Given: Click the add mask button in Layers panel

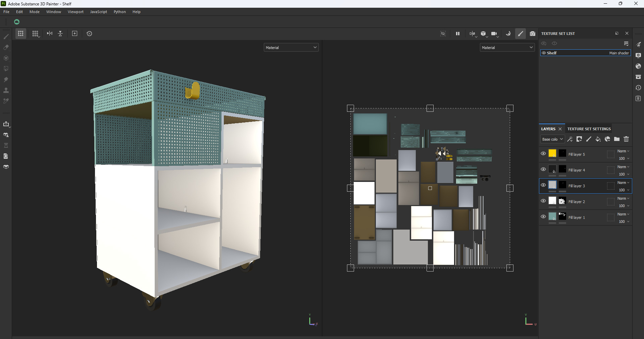Looking at the screenshot, I should click(x=579, y=139).
